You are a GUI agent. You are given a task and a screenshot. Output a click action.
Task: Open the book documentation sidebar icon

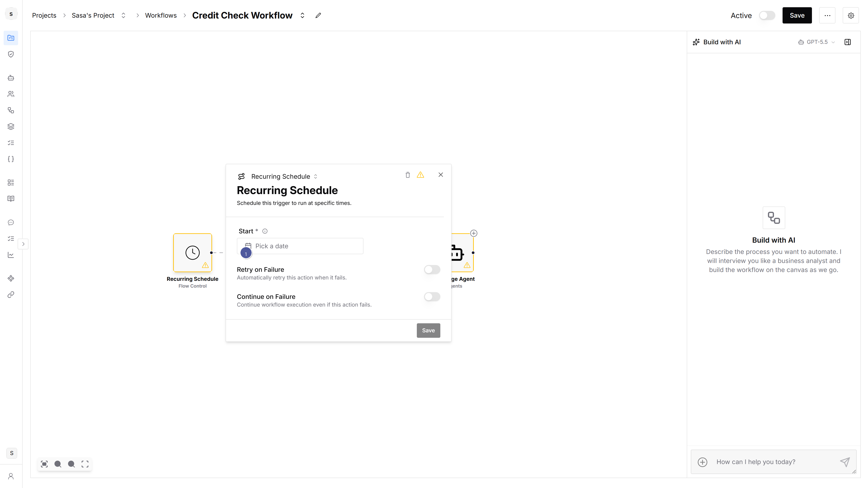[11, 199]
